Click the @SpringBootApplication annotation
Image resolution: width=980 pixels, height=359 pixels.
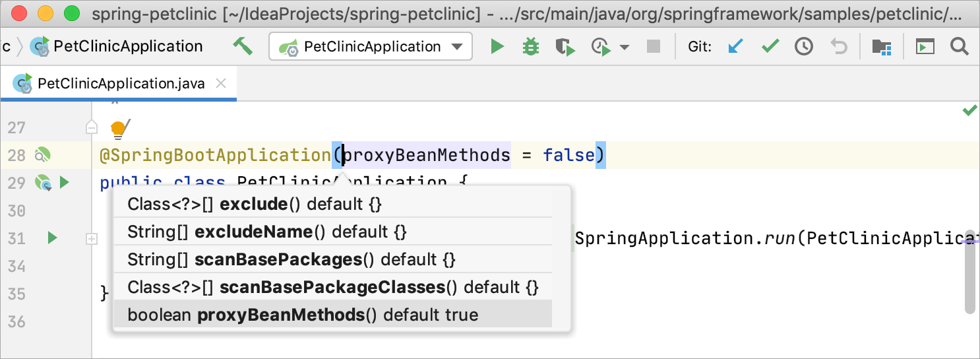(x=215, y=156)
